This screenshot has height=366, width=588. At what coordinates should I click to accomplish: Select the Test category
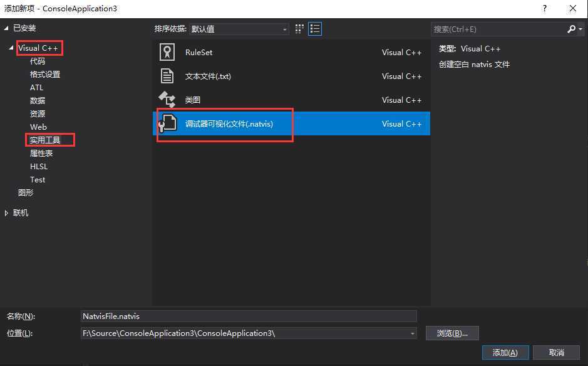click(38, 179)
